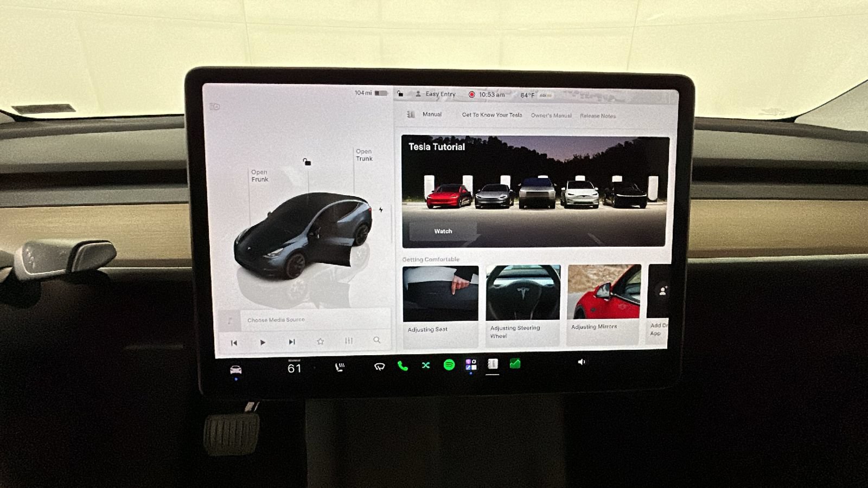The height and width of the screenshot is (488, 868).
Task: Tap the 61 cabin temperature setting
Action: tap(294, 369)
